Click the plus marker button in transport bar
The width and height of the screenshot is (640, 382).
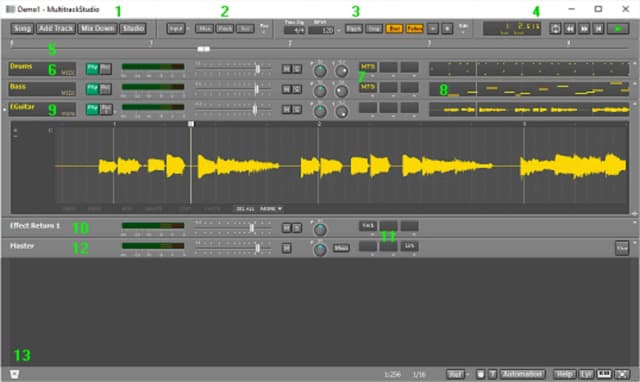pos(447,29)
